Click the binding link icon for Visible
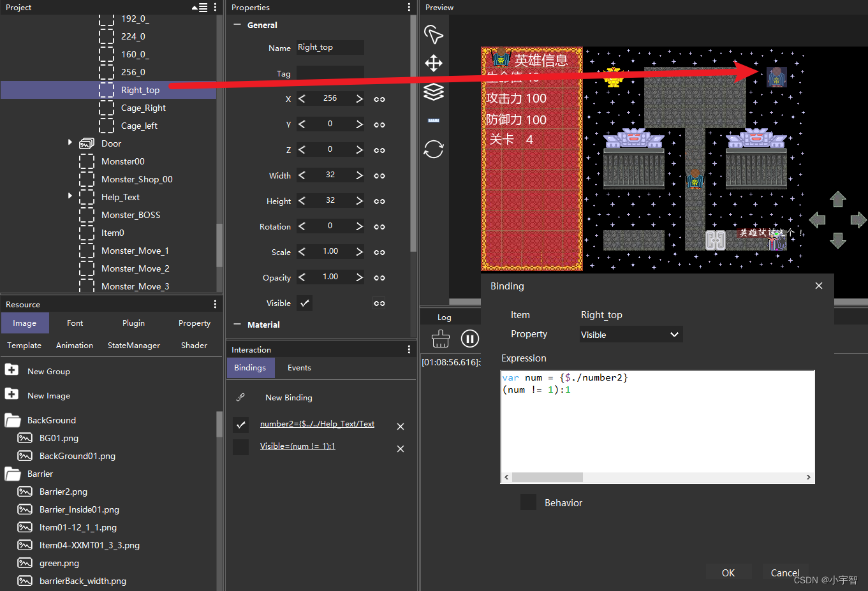This screenshot has height=591, width=868. point(379,303)
